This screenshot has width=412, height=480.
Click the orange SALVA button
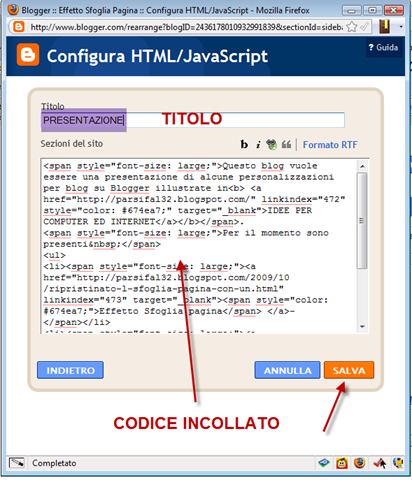pyautogui.click(x=349, y=370)
